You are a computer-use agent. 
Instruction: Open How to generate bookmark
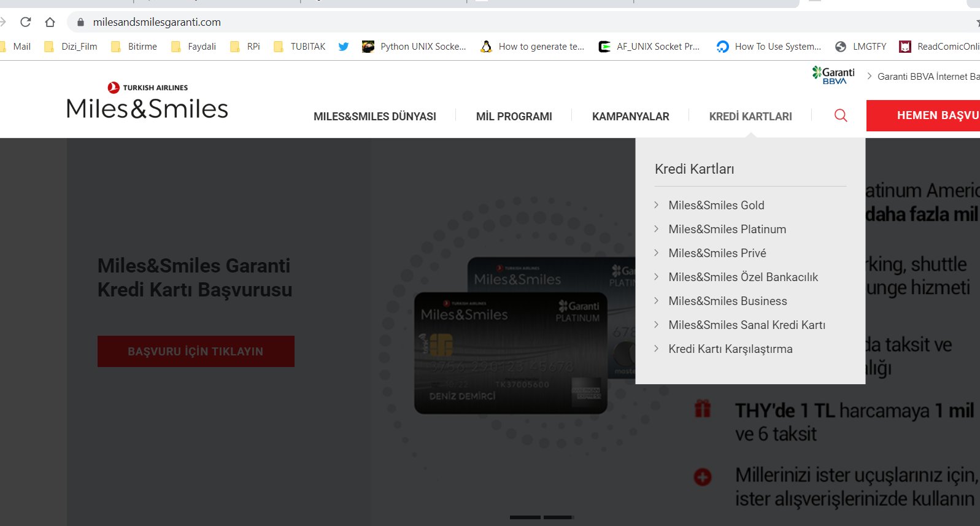point(533,47)
